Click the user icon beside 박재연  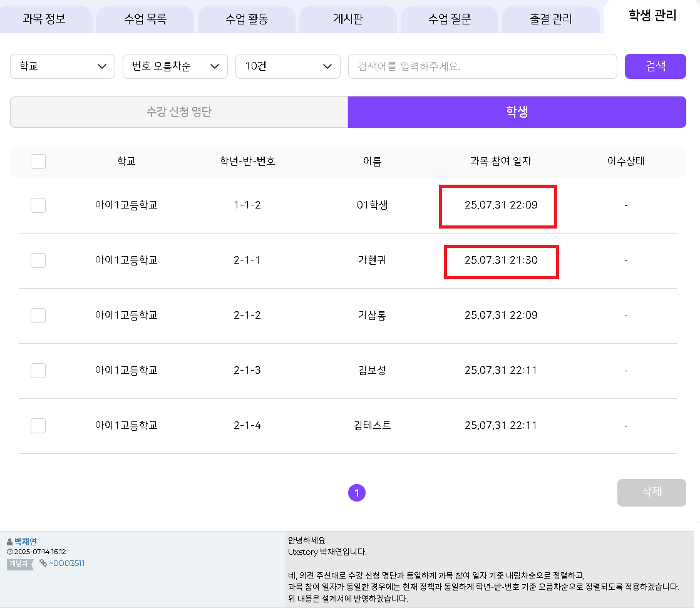[9, 542]
